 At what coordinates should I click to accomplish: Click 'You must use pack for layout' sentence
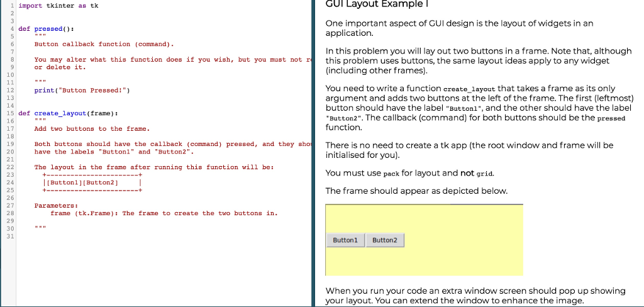click(409, 173)
